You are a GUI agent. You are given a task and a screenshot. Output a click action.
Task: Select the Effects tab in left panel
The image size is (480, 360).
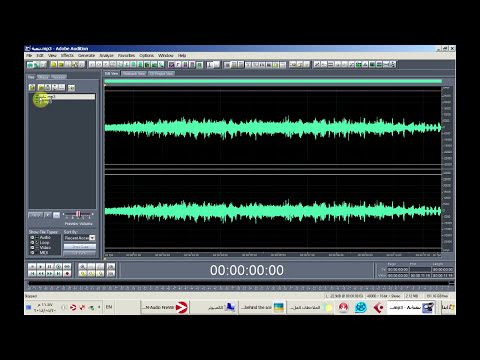pos(43,77)
